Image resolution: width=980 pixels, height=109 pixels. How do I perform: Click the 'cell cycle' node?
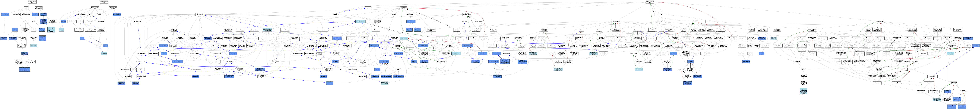(582, 30)
